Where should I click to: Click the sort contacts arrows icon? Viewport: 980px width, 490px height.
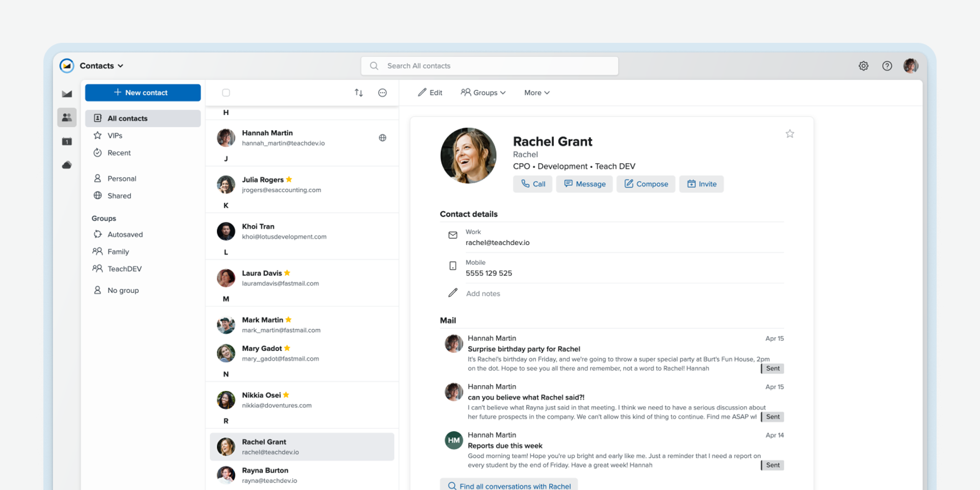point(358,93)
